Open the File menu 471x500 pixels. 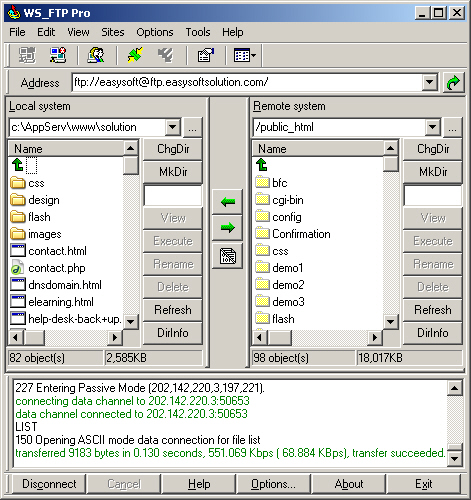coord(17,32)
